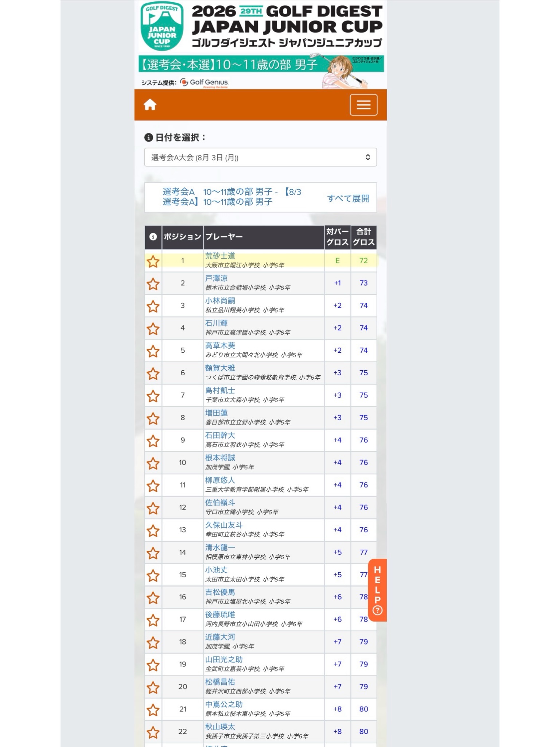Click the info icon in table header
The height and width of the screenshot is (747, 560).
click(x=153, y=237)
